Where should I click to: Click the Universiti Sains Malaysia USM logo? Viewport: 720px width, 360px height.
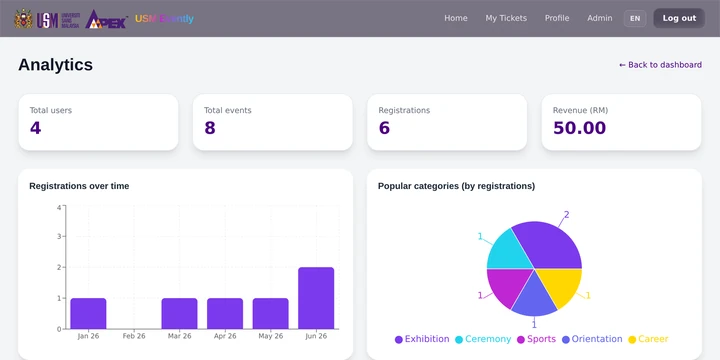pos(59,19)
